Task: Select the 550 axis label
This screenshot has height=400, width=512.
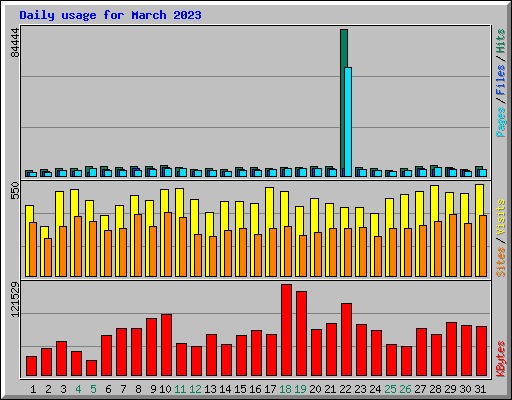Action: (x=15, y=191)
